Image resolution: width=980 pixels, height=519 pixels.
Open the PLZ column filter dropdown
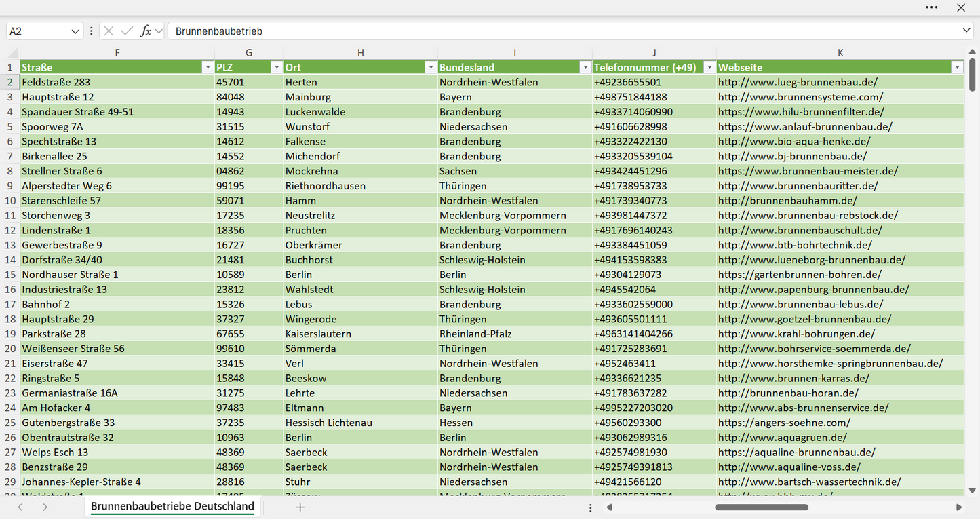(x=276, y=67)
